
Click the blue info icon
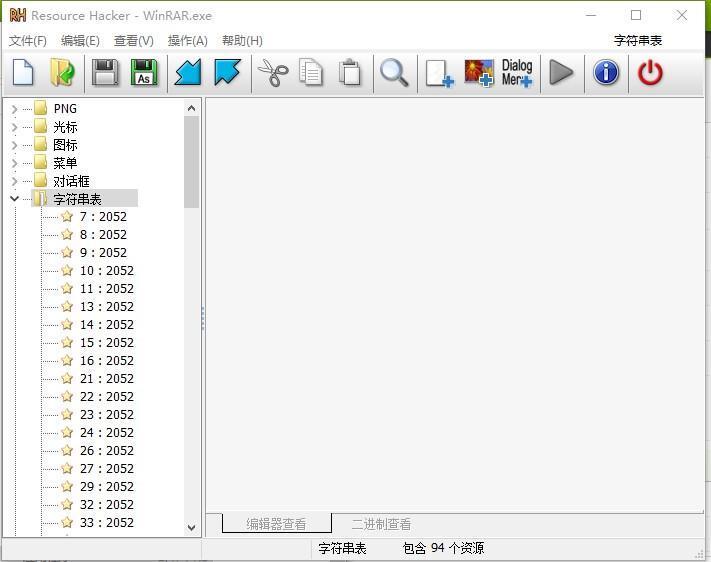pos(606,73)
